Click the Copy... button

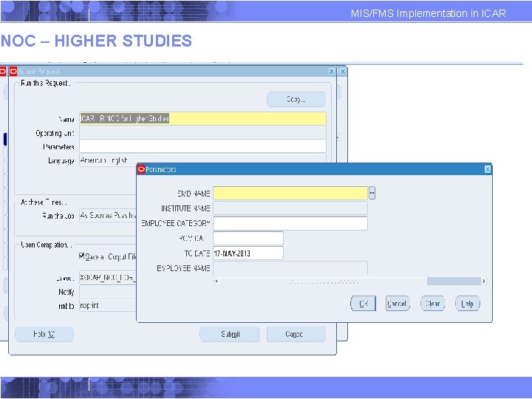296,100
